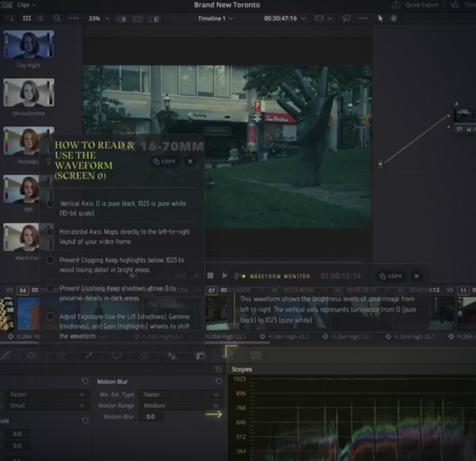The height and width of the screenshot is (461, 476).
Task: Toggle the split screen viewer icon
Action: (137, 19)
